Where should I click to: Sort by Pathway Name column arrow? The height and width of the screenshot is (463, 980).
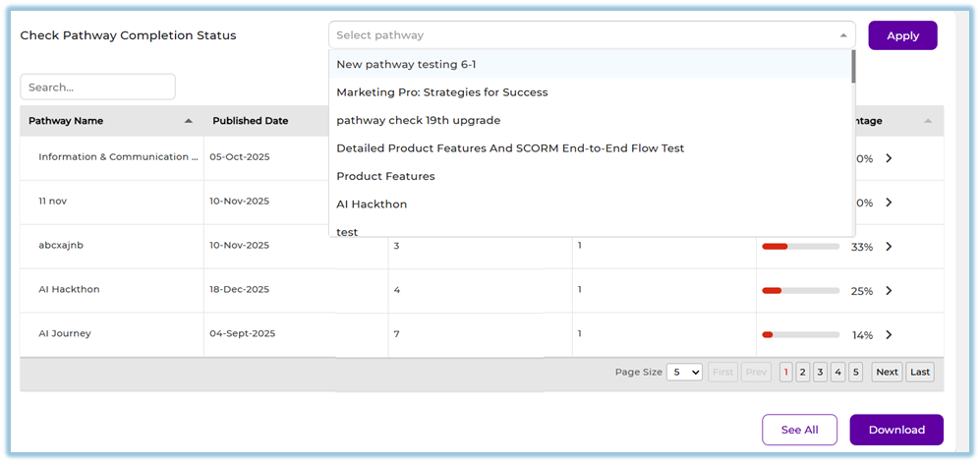[188, 121]
